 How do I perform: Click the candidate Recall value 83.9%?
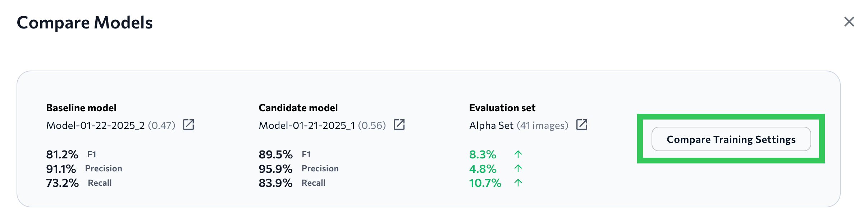pyautogui.click(x=275, y=183)
